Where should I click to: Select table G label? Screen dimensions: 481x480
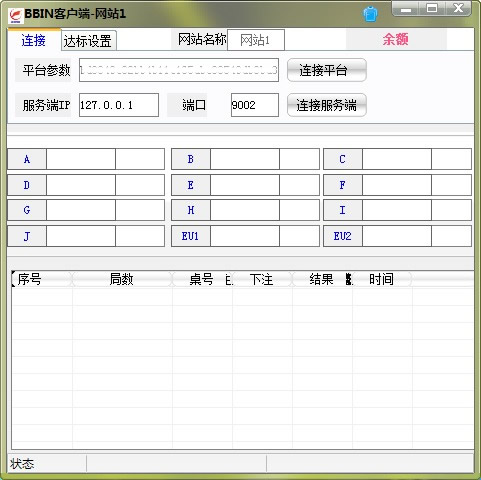27,210
